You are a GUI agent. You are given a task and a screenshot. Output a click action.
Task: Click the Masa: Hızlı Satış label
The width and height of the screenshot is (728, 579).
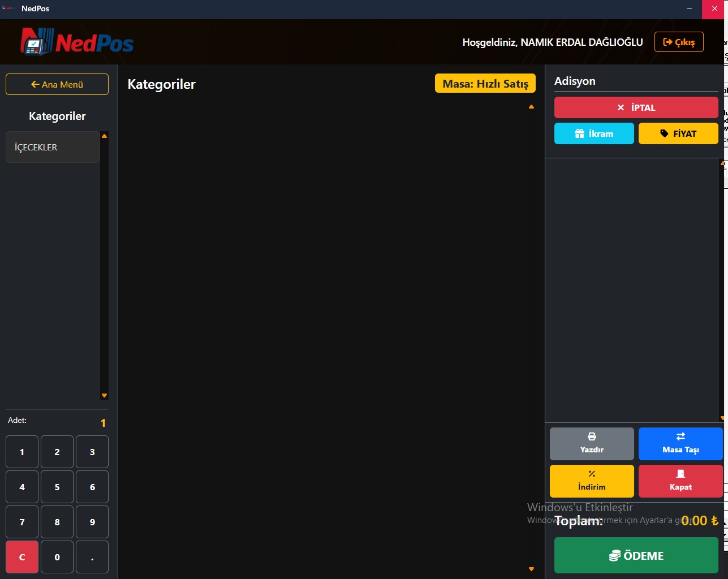pos(485,84)
